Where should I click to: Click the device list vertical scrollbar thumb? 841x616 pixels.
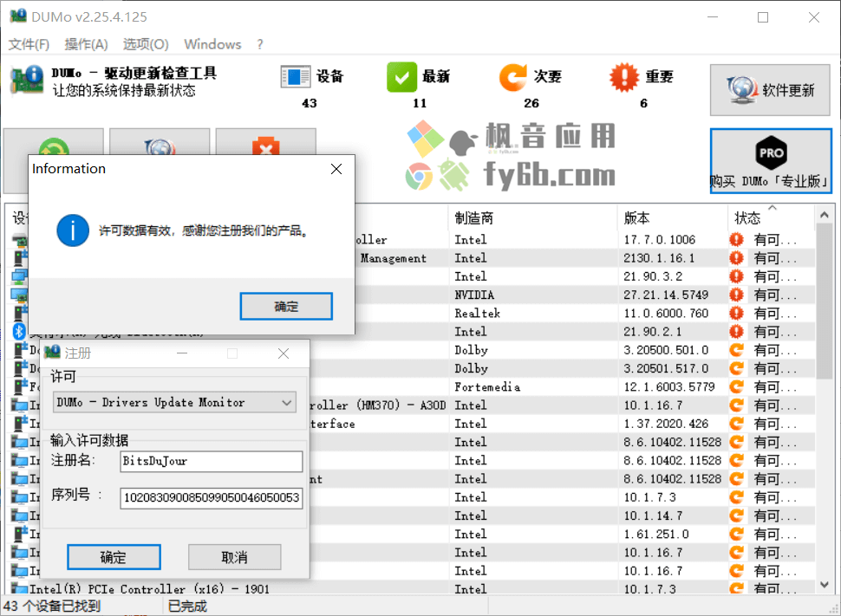coord(824,302)
